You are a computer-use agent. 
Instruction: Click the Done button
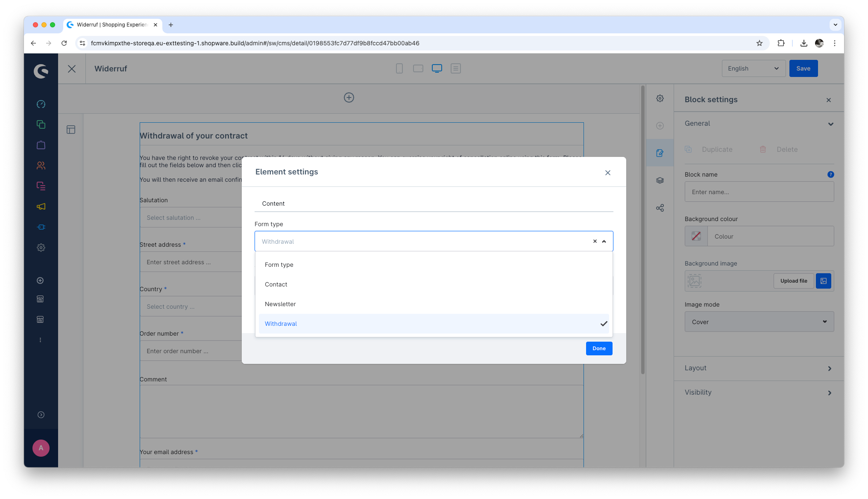[x=599, y=348]
